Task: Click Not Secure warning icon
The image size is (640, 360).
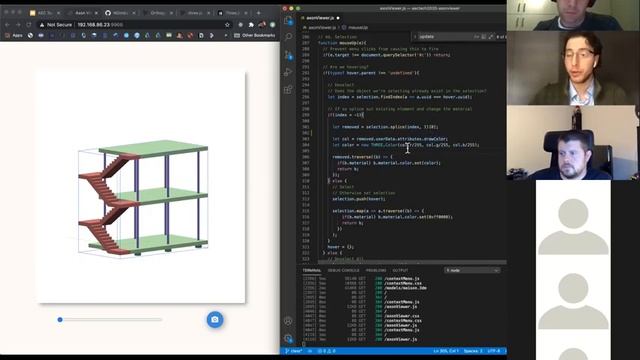Action: [42, 25]
